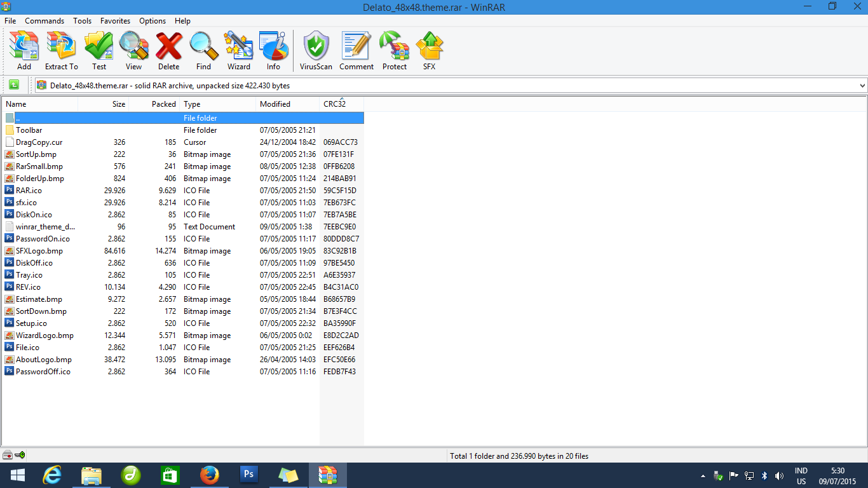Click the Extract To toolbar icon

61,50
